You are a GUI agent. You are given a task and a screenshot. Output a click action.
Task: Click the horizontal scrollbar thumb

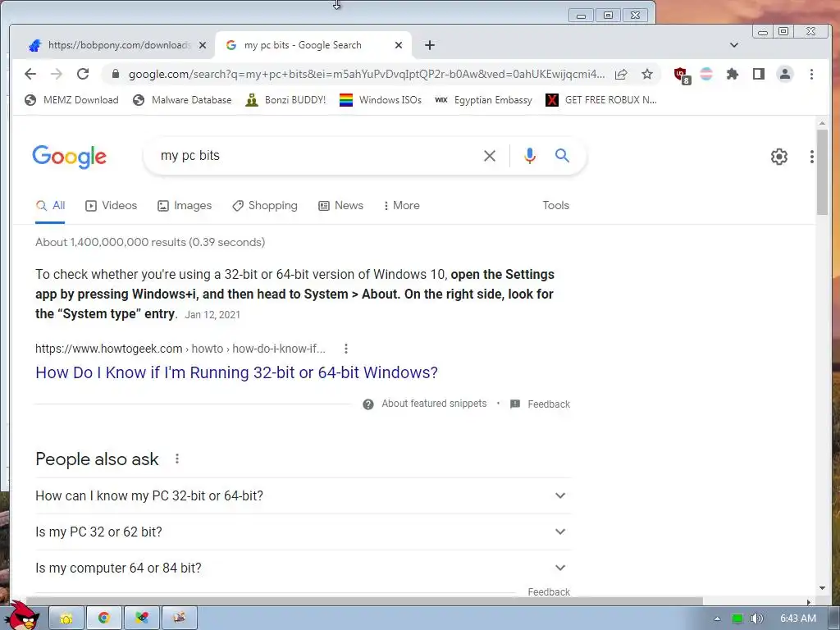364,601
